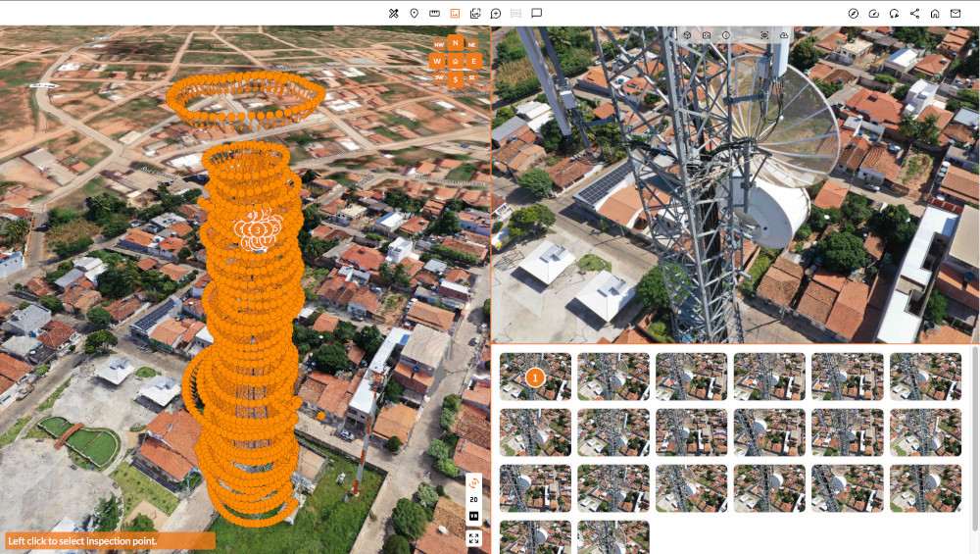Face the 3D view South with S
The image size is (980, 554).
click(456, 79)
